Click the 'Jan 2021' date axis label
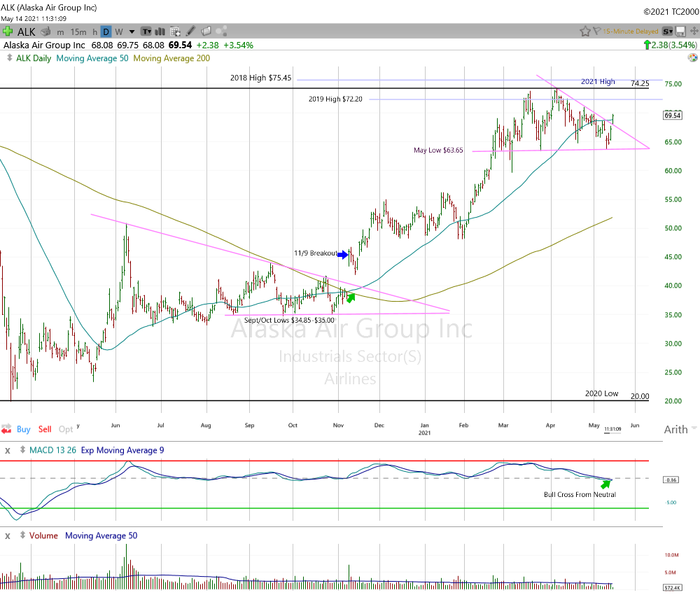The image size is (700, 595). pyautogui.click(x=425, y=429)
